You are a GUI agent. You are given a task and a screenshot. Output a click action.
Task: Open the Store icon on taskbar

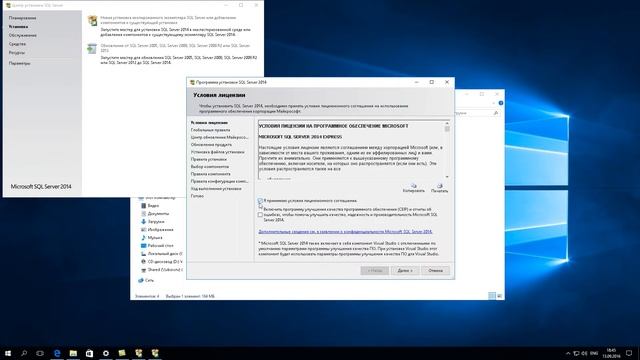[89, 353]
